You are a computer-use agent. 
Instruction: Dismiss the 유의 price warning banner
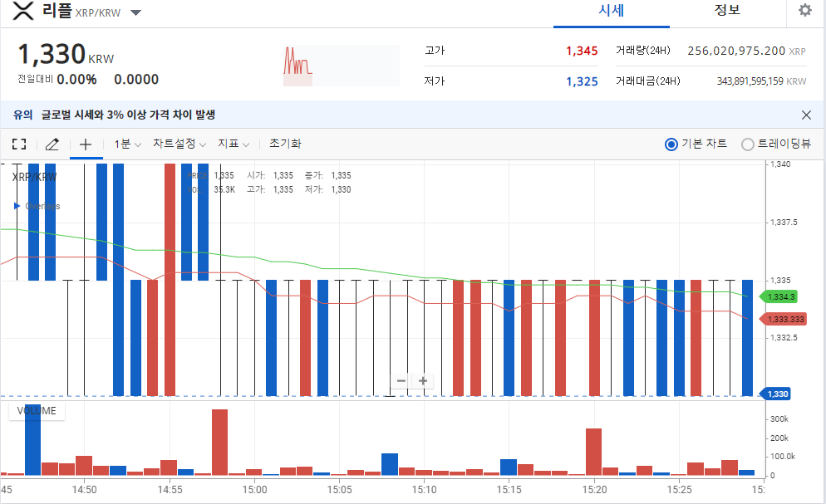(806, 115)
